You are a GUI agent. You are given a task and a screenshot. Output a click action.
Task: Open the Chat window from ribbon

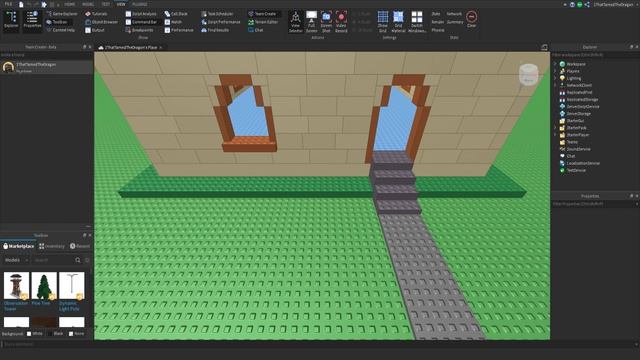256,30
